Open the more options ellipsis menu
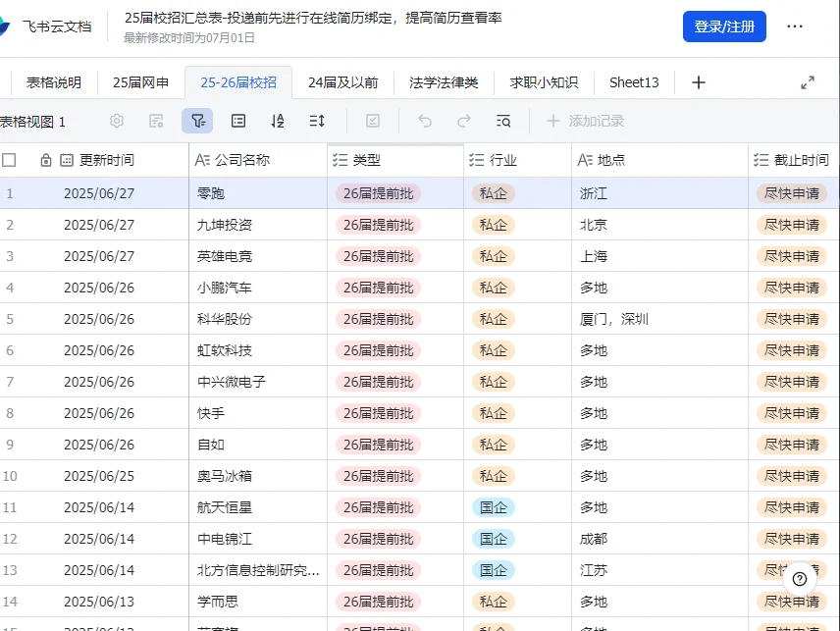The width and height of the screenshot is (840, 631). 795,26
